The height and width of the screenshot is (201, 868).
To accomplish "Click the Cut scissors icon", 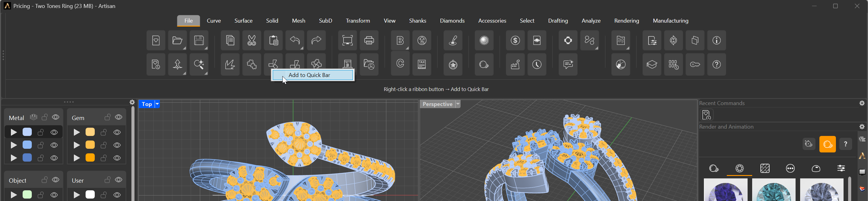I will tap(252, 40).
